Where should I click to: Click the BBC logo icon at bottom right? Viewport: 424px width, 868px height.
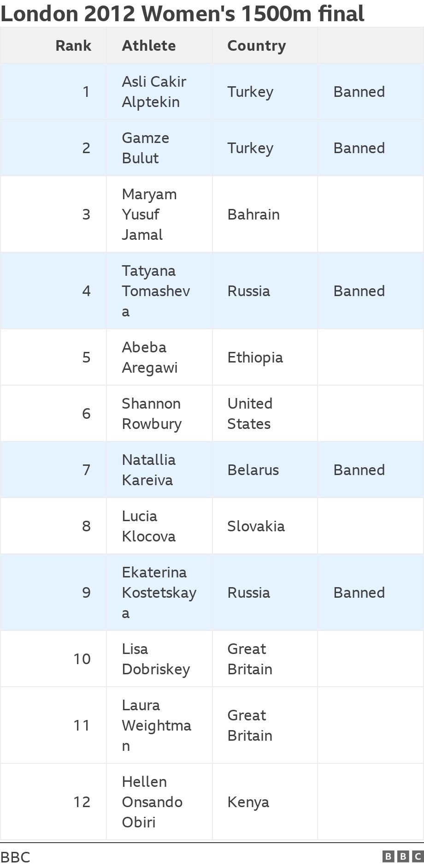click(x=403, y=856)
